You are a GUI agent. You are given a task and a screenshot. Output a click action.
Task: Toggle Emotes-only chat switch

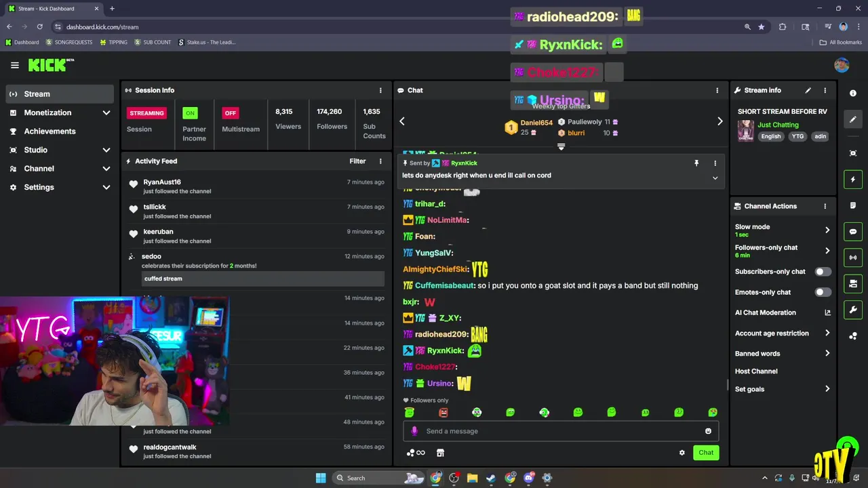[x=823, y=292]
